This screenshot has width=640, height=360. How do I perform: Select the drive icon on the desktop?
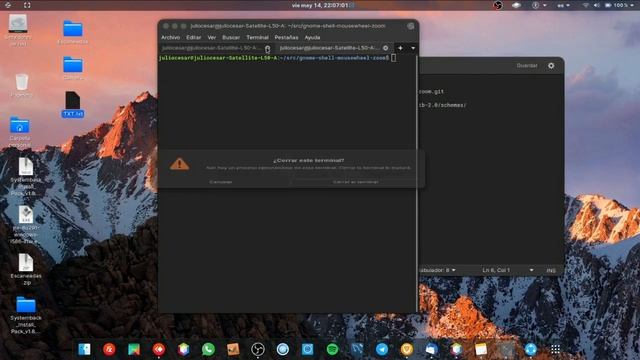(x=18, y=29)
